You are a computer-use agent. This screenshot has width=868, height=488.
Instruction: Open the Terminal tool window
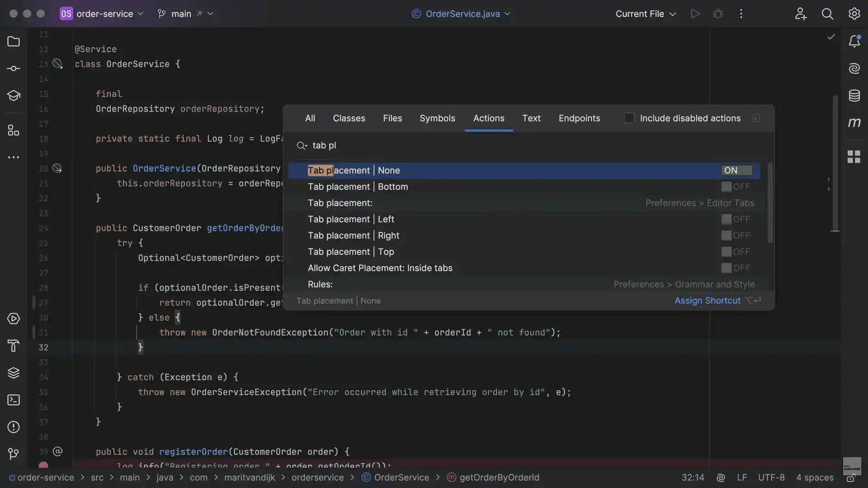coord(14,400)
